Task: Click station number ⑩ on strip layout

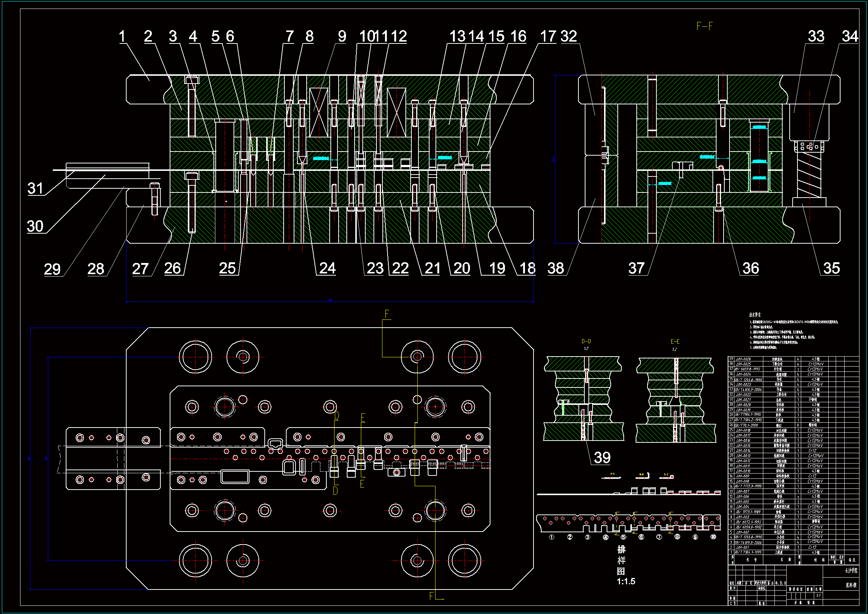Action: (x=713, y=537)
